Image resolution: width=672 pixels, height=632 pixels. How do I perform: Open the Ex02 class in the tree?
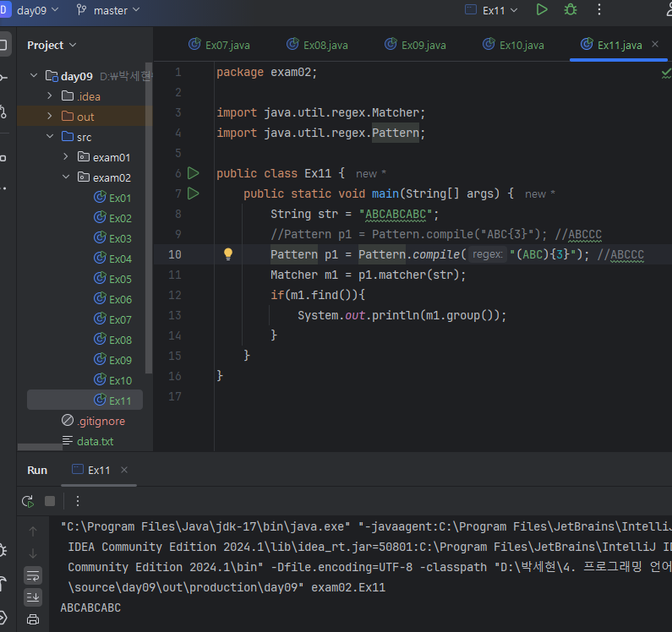[x=112, y=218]
